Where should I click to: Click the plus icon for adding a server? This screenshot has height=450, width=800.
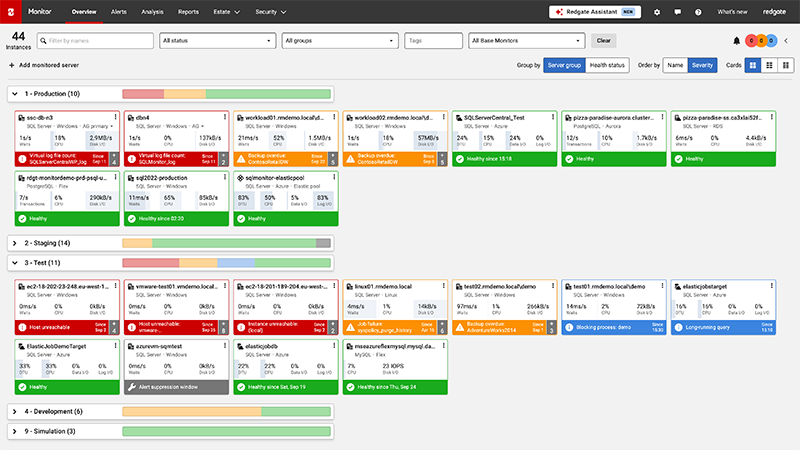11,65
